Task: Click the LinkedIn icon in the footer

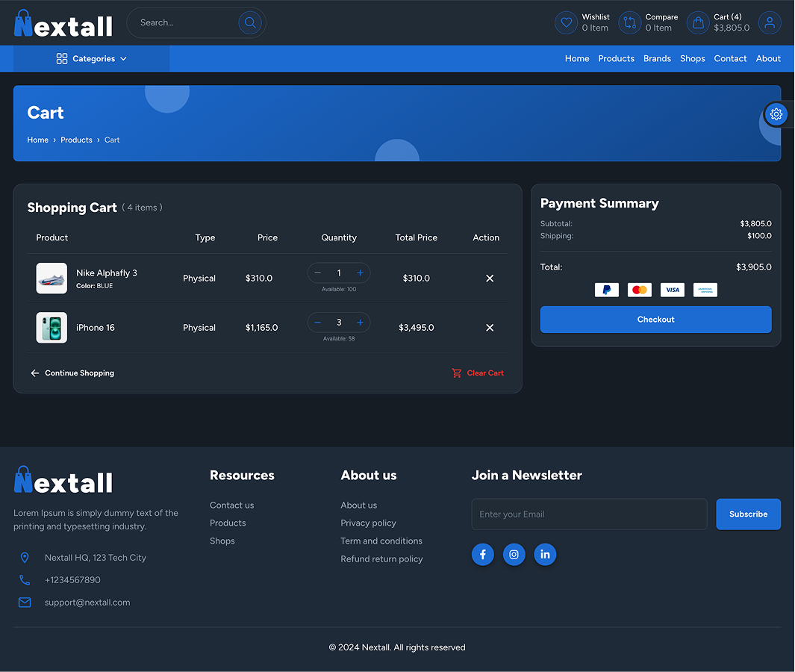Action: point(545,554)
